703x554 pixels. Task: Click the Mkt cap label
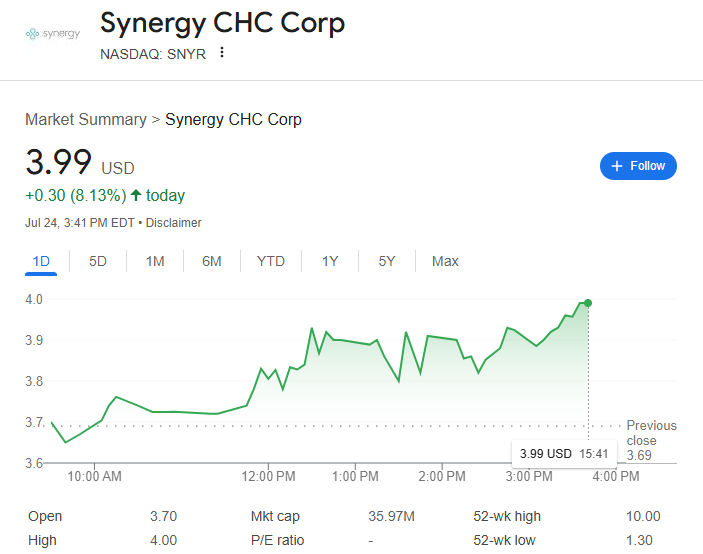[275, 516]
